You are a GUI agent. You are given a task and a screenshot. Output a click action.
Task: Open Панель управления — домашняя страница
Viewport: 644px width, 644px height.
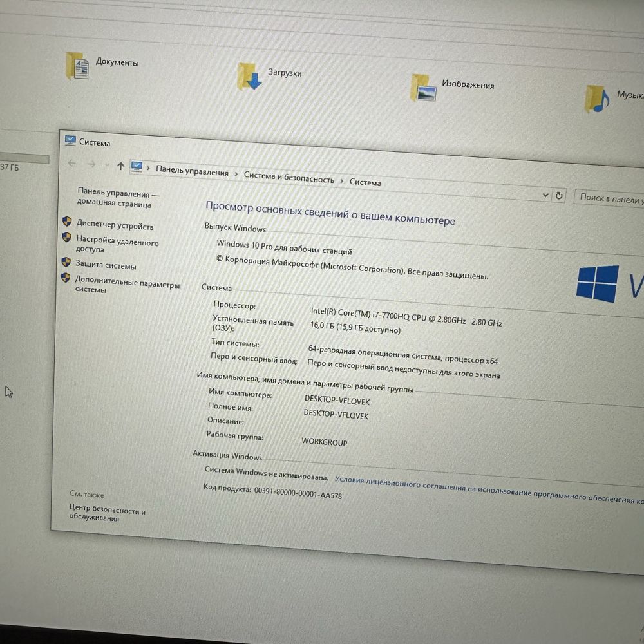tap(118, 198)
